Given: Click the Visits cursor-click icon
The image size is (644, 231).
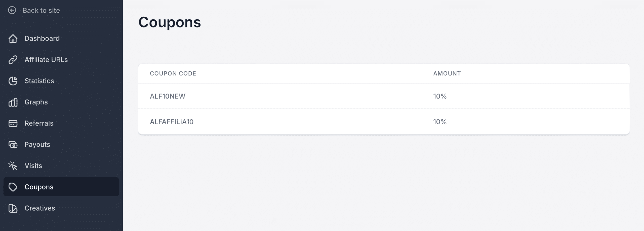Looking at the screenshot, I should (x=13, y=166).
